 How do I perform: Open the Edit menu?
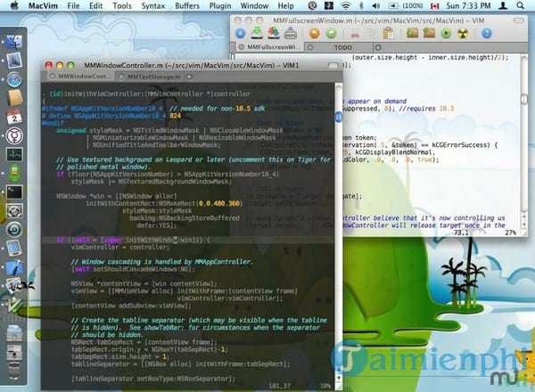coord(96,6)
